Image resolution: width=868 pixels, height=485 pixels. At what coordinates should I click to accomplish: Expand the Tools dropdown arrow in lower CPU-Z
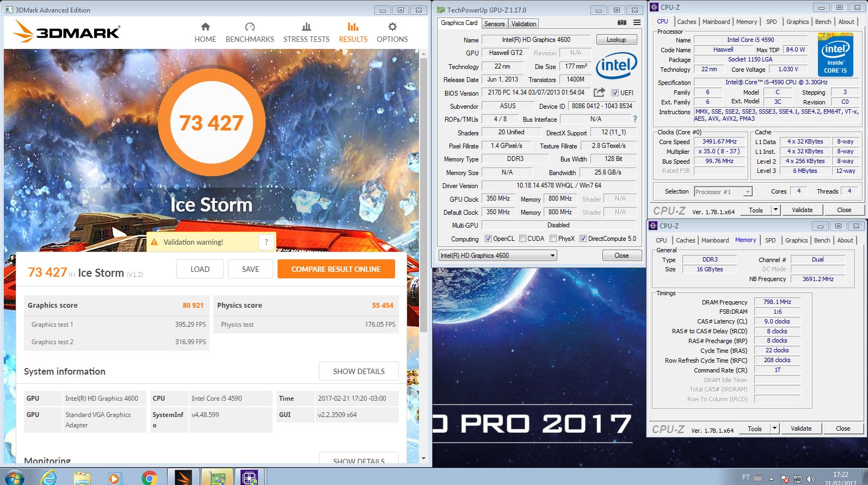774,428
